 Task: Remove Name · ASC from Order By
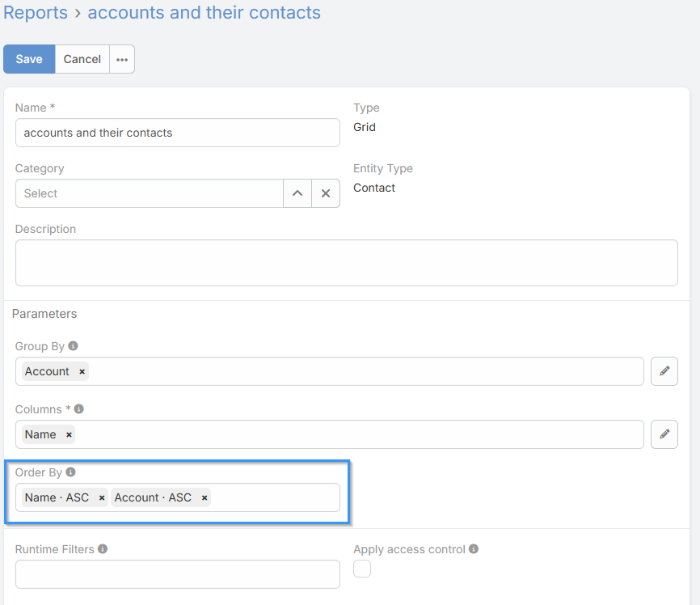[102, 498]
